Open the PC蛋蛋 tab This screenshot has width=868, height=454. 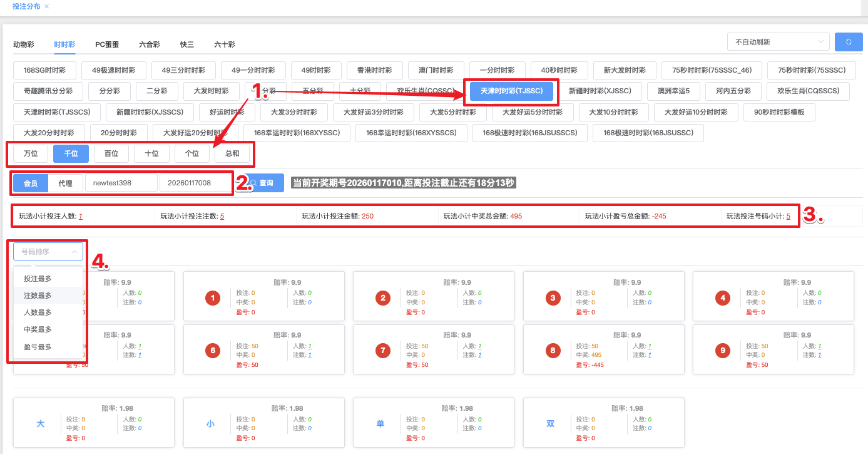point(107,44)
